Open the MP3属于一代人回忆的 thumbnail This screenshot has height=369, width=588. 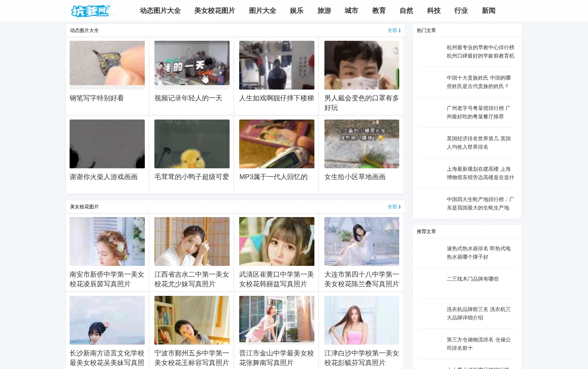click(x=277, y=144)
